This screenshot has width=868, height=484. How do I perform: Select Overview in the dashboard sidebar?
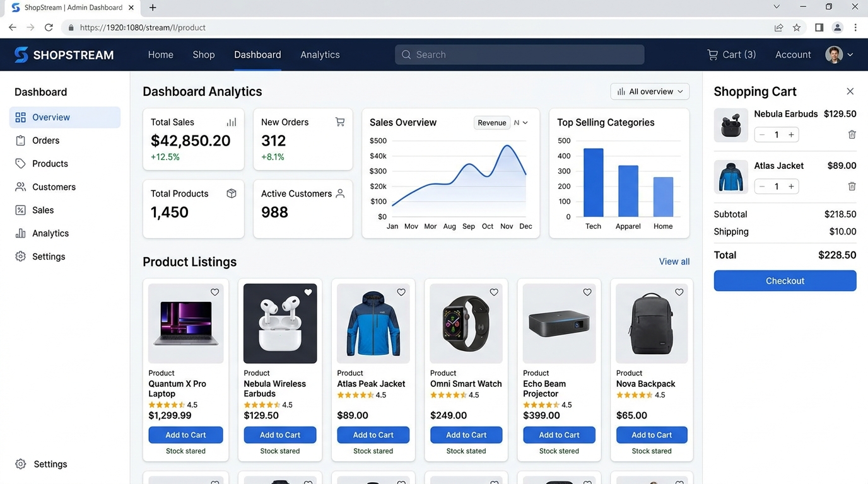[x=65, y=117]
